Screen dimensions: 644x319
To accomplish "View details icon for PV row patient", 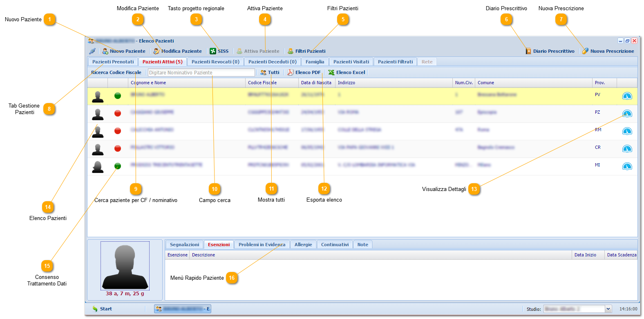I will [627, 96].
